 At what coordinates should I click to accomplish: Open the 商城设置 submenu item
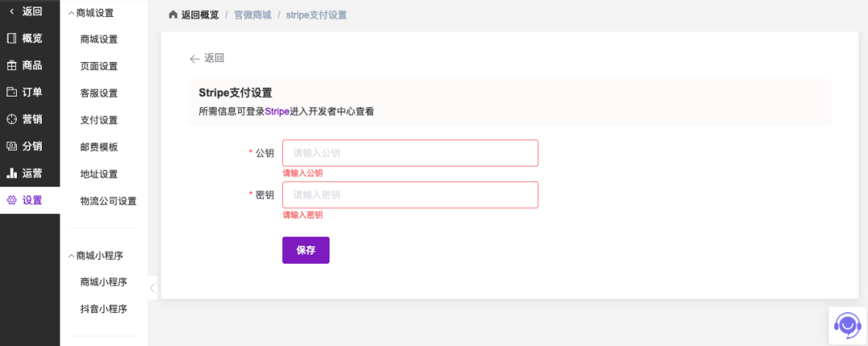pyautogui.click(x=99, y=39)
